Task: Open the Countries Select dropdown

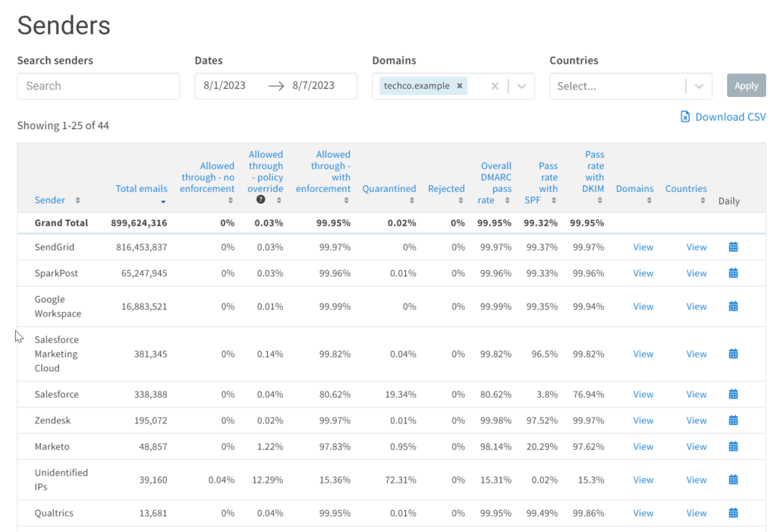Action: (x=631, y=87)
